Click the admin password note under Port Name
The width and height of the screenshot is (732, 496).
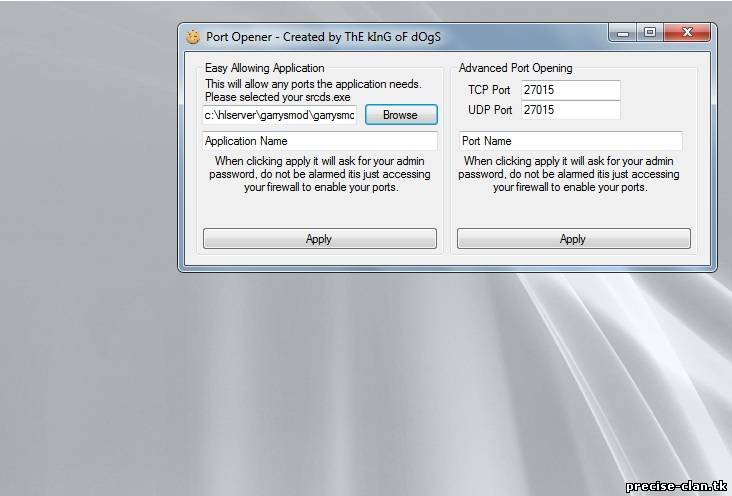(x=572, y=174)
